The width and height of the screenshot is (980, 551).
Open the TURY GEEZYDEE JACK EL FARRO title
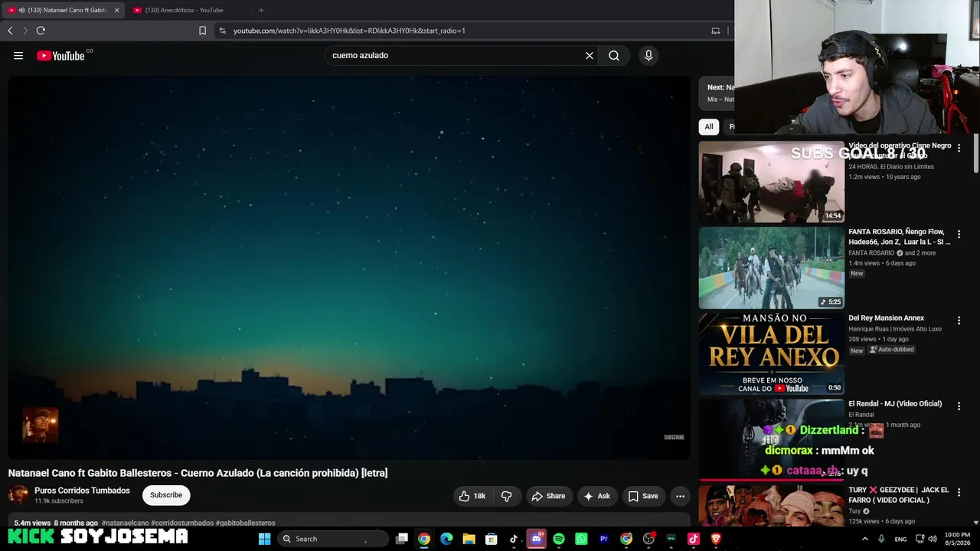click(x=898, y=494)
